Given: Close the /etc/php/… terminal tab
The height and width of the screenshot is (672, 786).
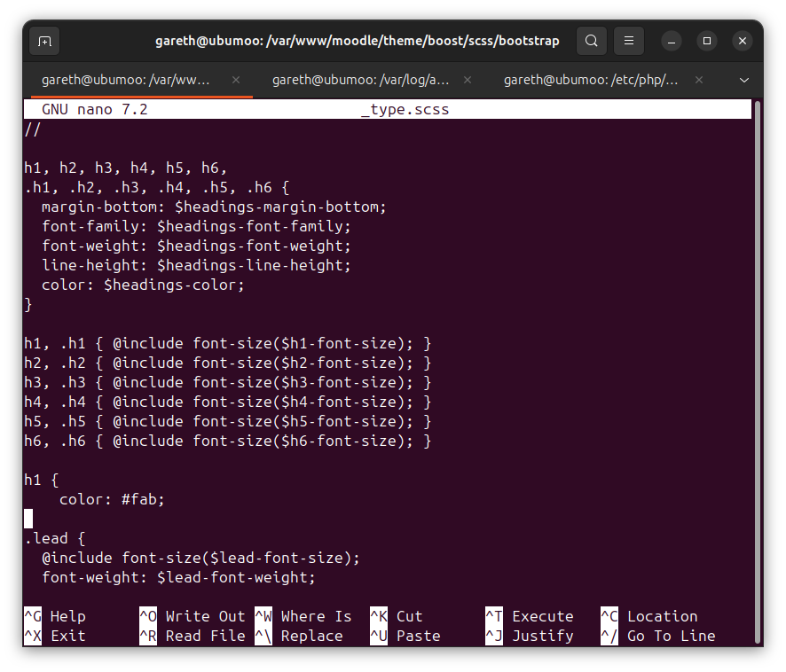Looking at the screenshot, I should point(699,80).
